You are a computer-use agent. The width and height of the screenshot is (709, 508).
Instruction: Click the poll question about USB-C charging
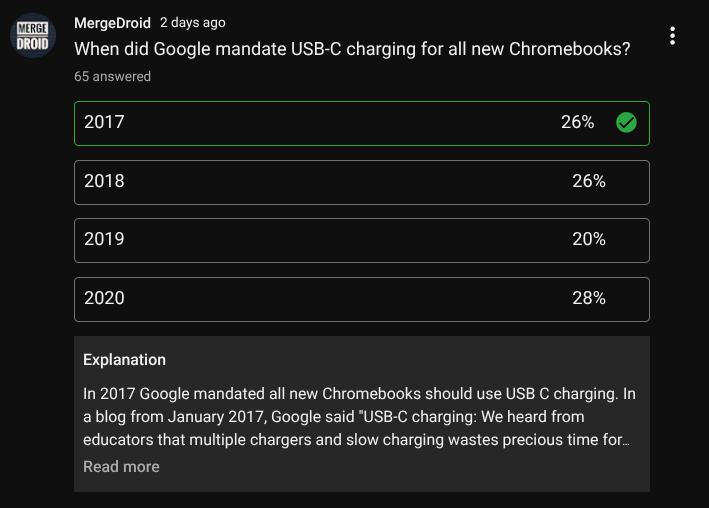click(x=352, y=49)
